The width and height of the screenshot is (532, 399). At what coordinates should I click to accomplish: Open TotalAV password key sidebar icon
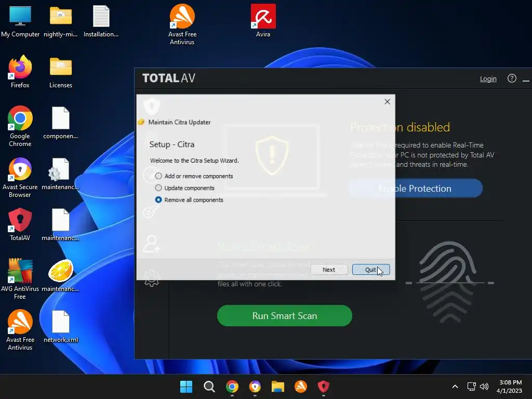coord(151,211)
